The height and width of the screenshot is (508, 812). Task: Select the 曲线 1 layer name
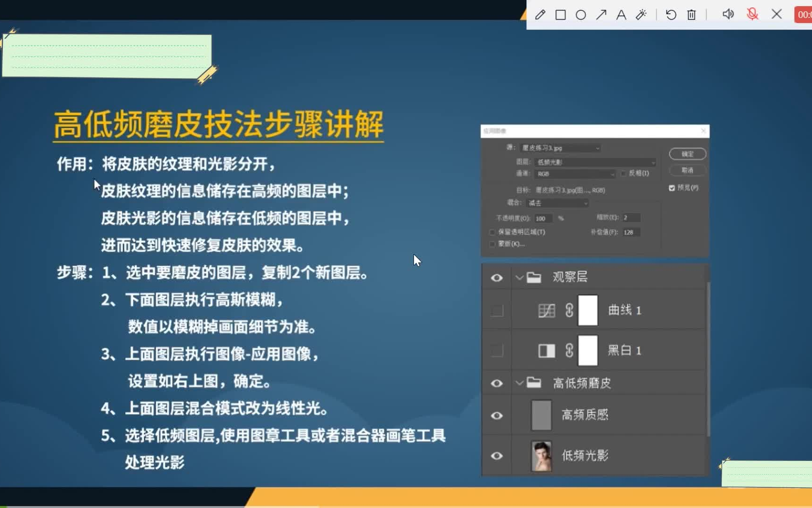click(x=625, y=310)
